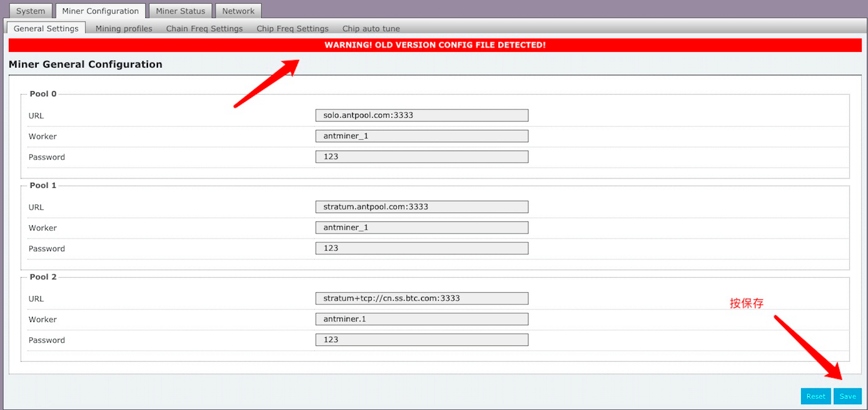868x410 pixels.
Task: Click the Reset button
Action: (x=816, y=396)
